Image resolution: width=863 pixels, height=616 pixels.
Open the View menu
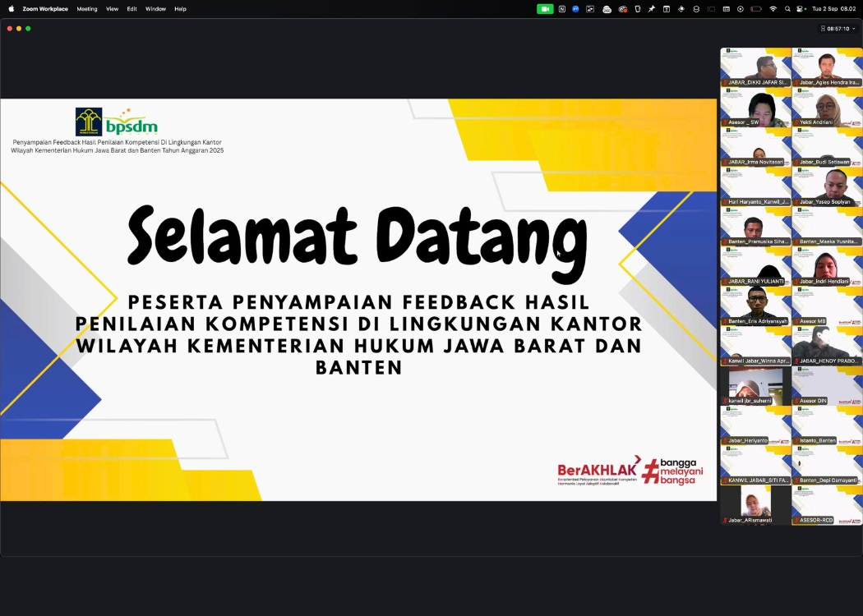113,9
